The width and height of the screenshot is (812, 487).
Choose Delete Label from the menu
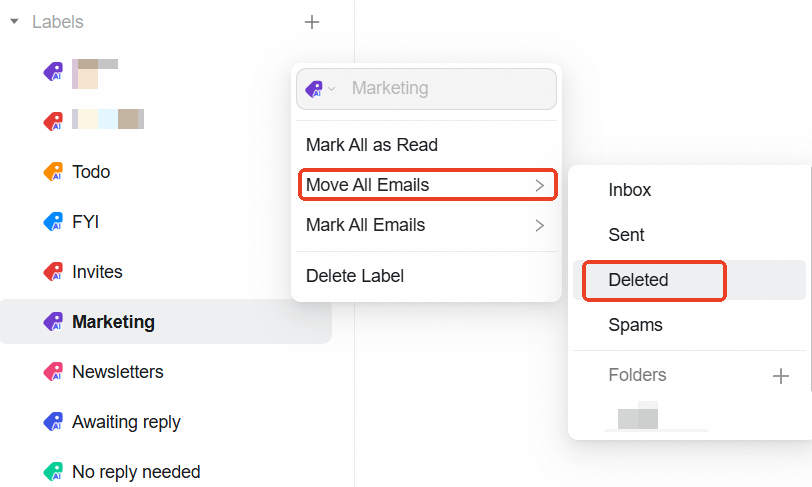pyautogui.click(x=355, y=276)
